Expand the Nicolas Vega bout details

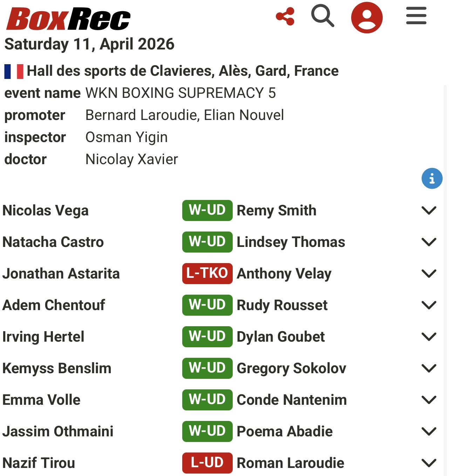[x=429, y=210]
